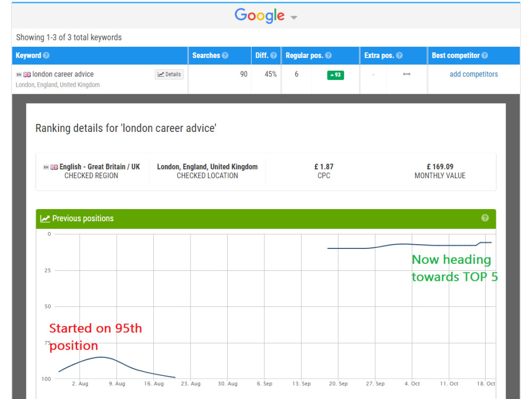
Task: Click the help icon next to Diff.
Action: point(273,55)
